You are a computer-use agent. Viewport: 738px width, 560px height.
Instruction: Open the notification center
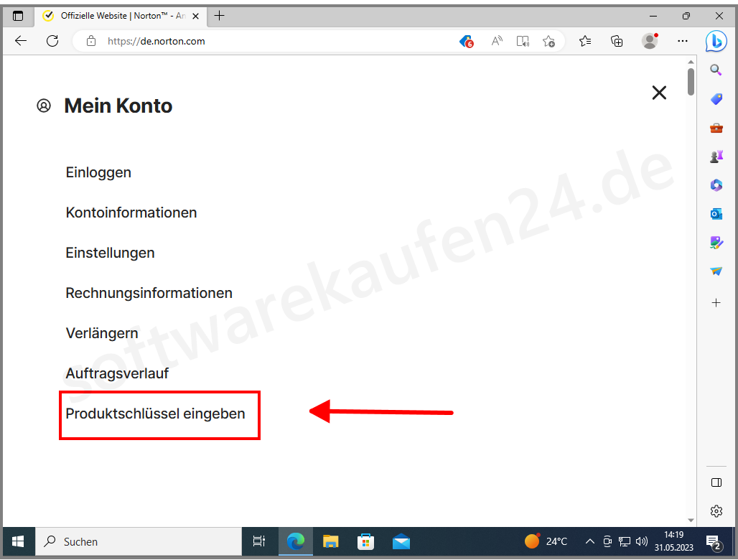714,543
